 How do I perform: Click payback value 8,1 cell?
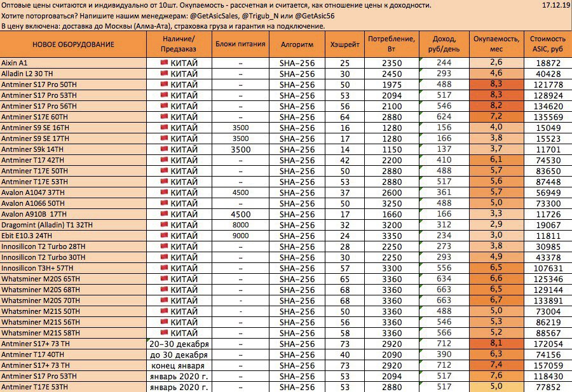496,344
